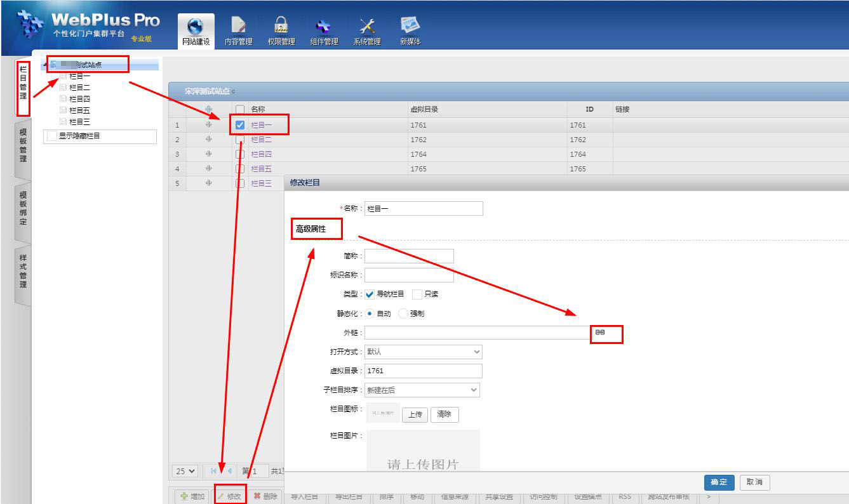Click the 简称 input field
The height and width of the screenshot is (504, 849).
[409, 256]
